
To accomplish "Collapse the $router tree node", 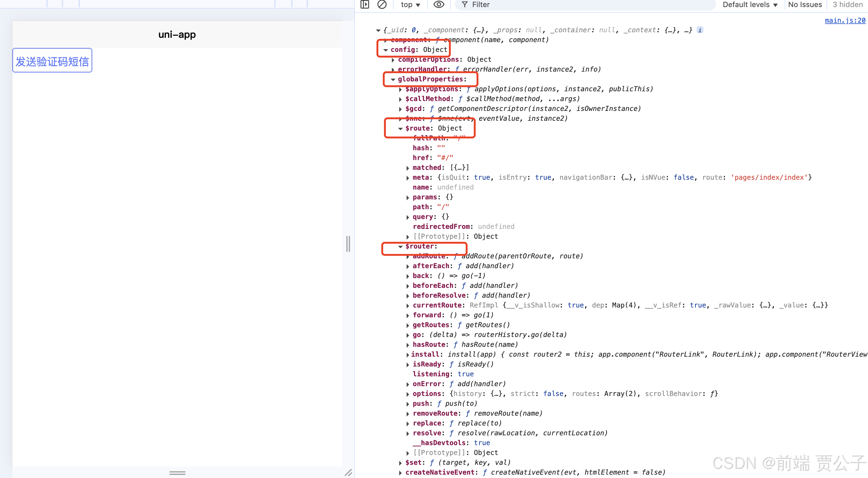I will coord(400,247).
